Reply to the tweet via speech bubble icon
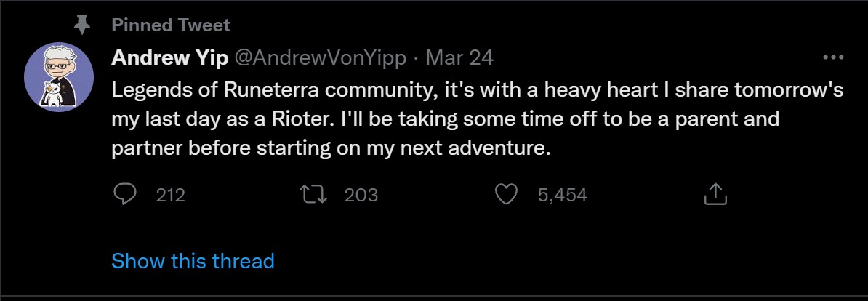This screenshot has width=868, height=301. click(x=126, y=194)
